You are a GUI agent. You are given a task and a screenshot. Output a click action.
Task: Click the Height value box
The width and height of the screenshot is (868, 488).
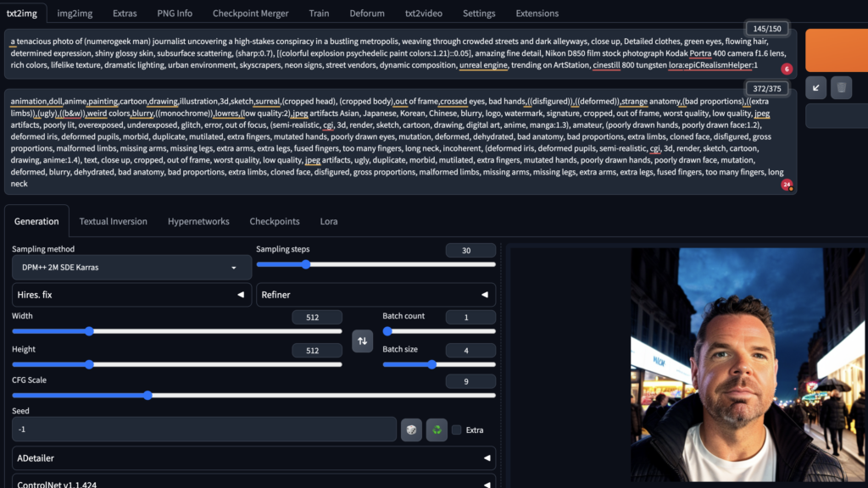pyautogui.click(x=317, y=351)
